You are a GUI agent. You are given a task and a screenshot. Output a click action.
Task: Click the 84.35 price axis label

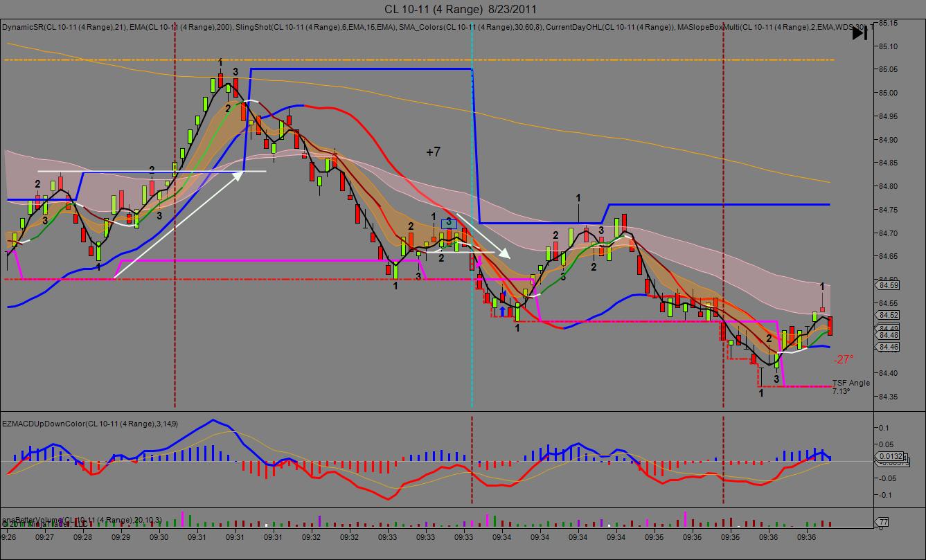click(888, 397)
